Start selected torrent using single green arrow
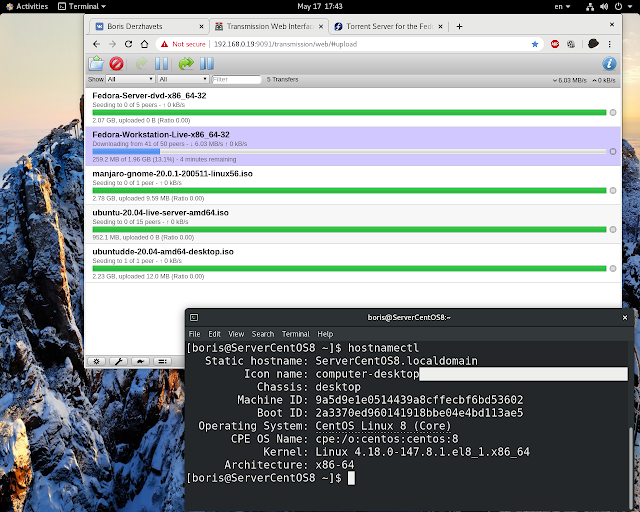640x512 pixels. click(141, 64)
